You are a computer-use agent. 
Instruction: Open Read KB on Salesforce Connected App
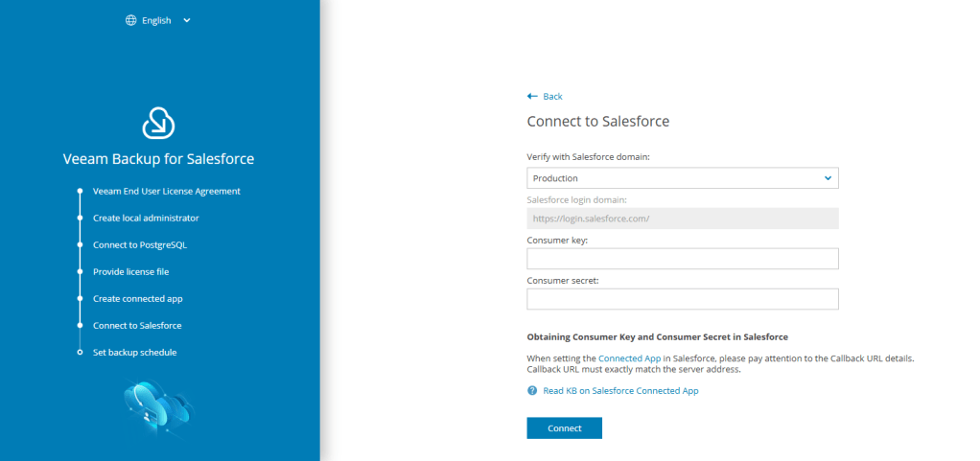coord(620,391)
